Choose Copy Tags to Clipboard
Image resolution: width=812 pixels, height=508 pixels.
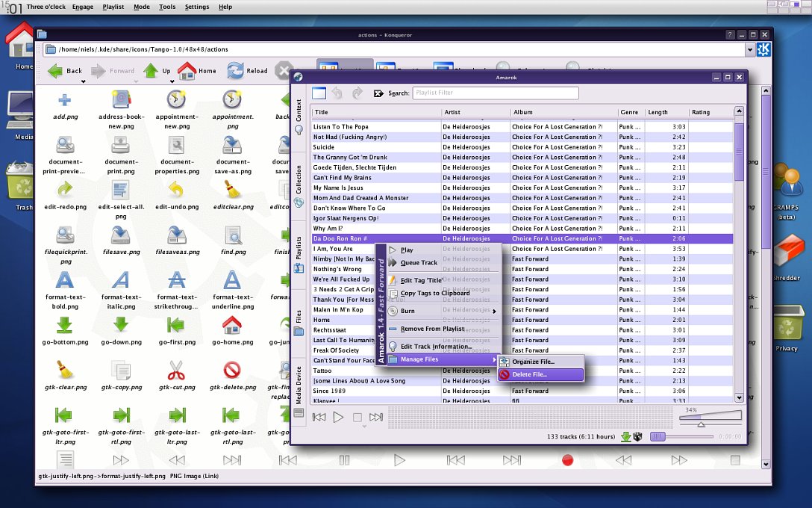(x=443, y=293)
